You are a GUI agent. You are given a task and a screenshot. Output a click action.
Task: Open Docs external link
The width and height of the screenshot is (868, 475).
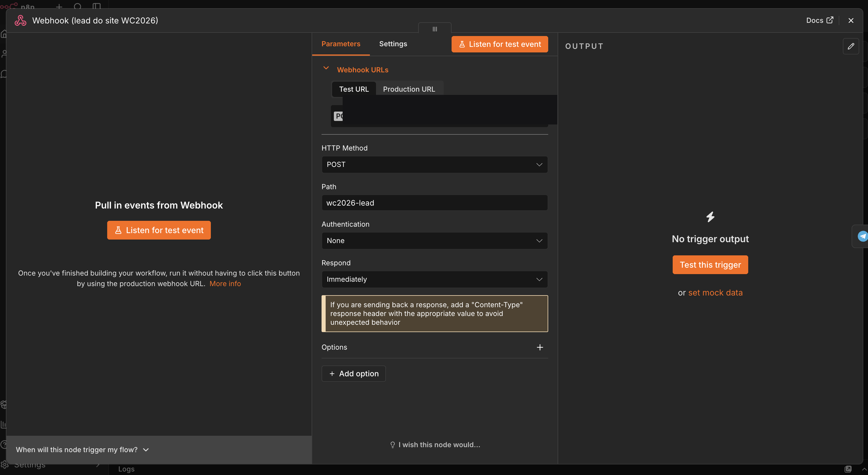(x=819, y=20)
